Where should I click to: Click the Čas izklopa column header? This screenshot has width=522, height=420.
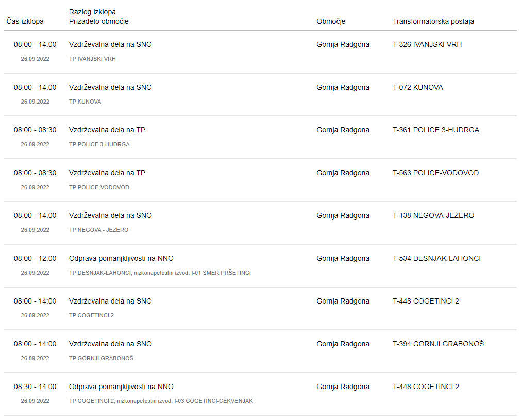25,21
